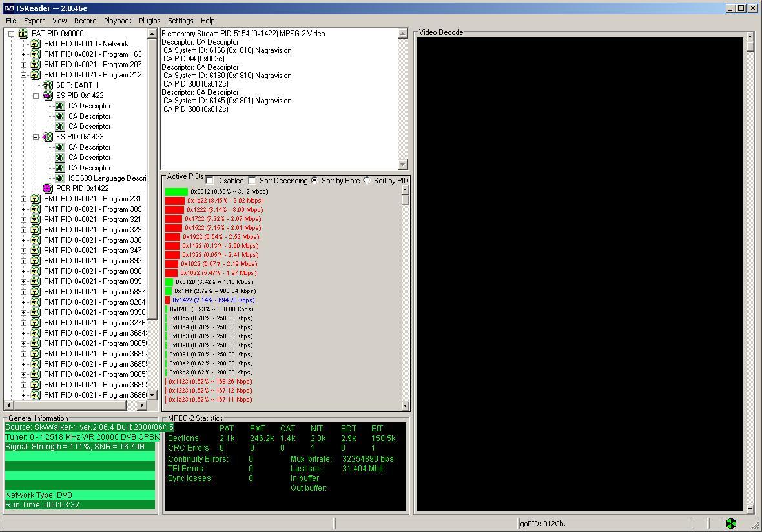Click the green status icon in status bar
Screen dimensions: 762x532
(730, 523)
